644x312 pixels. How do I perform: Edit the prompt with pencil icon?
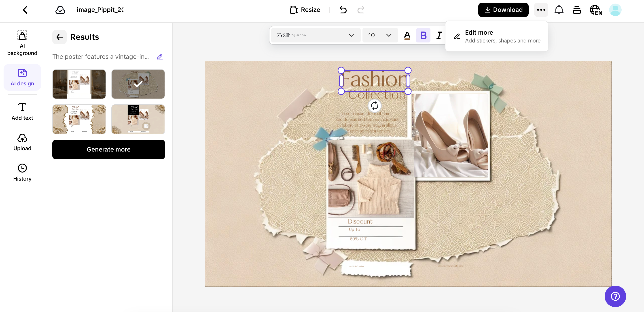(x=159, y=57)
